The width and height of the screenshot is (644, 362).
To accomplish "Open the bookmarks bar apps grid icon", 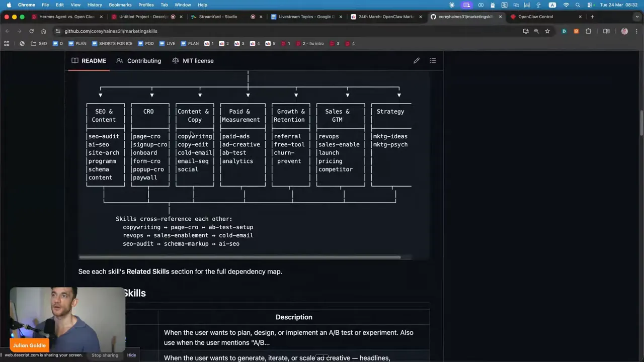I will click(7, 44).
